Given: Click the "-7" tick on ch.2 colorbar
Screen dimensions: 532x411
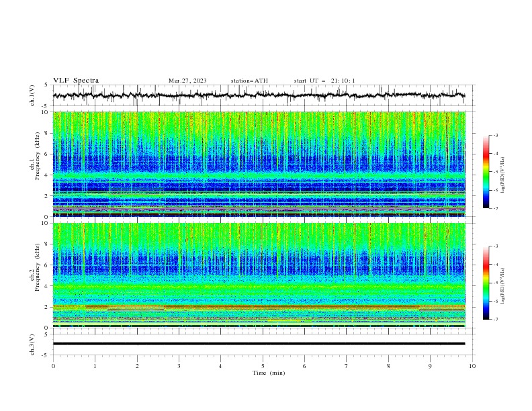Looking at the screenshot, I should pyautogui.click(x=496, y=320).
